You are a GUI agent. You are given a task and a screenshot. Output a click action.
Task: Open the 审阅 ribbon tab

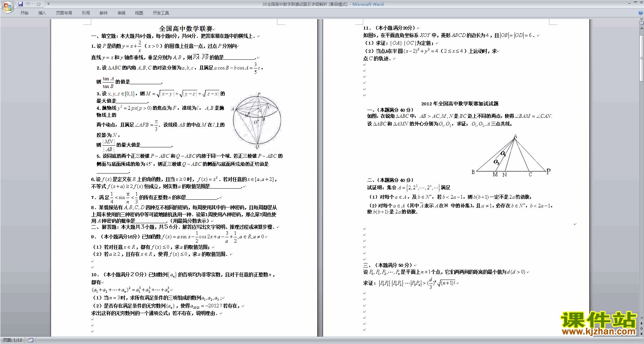pyautogui.click(x=121, y=13)
